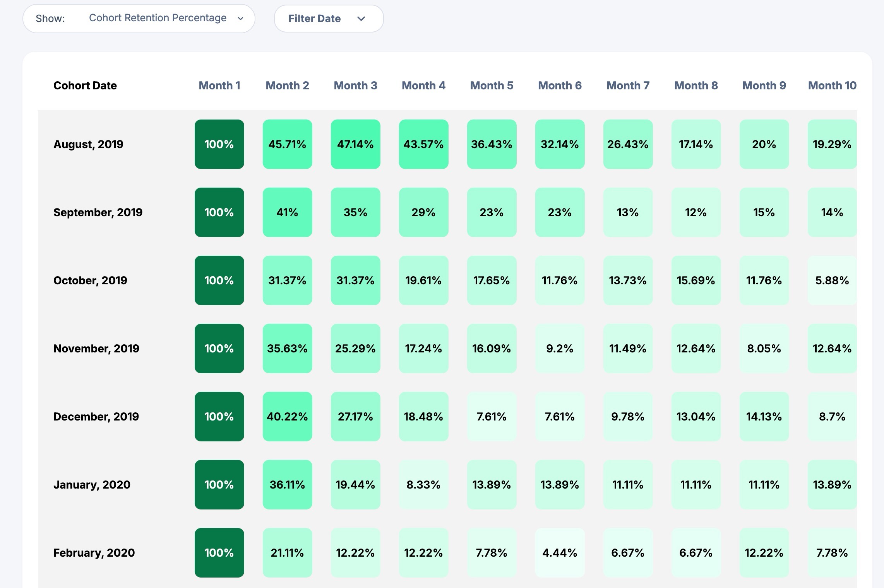Click the Month 5 column header

pyautogui.click(x=492, y=85)
